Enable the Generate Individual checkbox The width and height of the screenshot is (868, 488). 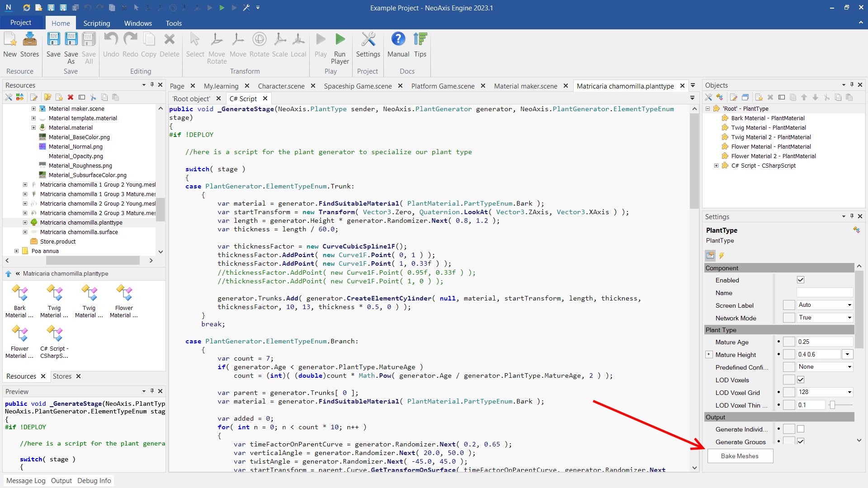(x=801, y=429)
